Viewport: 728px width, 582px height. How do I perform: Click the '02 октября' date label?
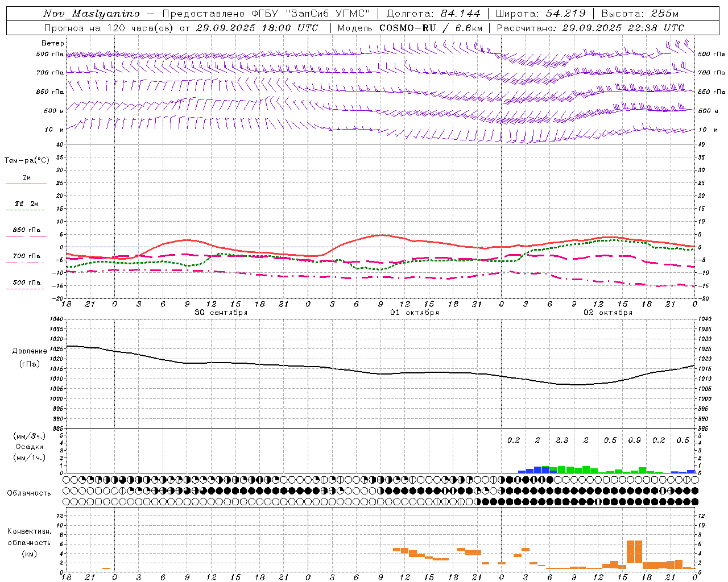point(608,313)
